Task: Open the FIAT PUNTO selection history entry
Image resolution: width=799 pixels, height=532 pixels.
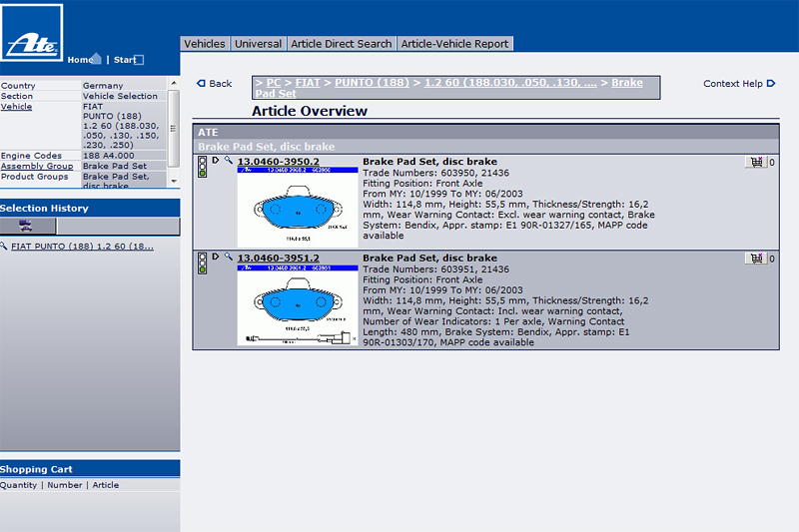Action: tap(82, 247)
